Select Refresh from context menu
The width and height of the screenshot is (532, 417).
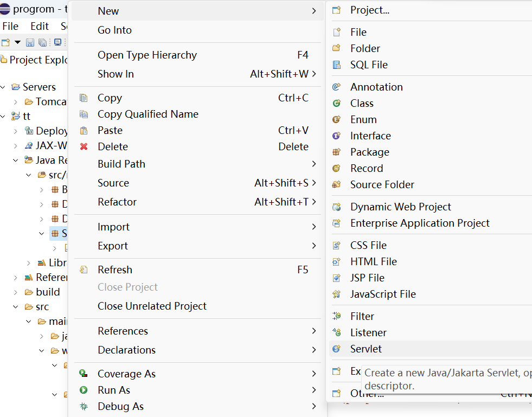point(114,270)
